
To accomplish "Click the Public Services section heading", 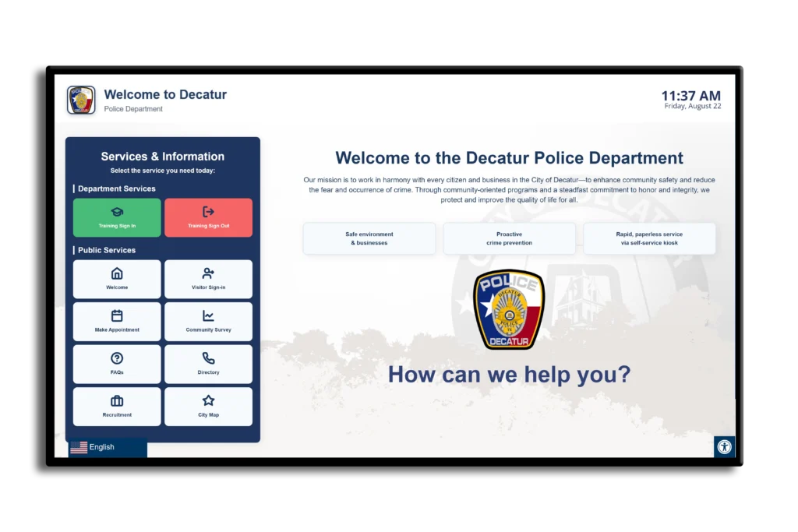I will click(106, 250).
